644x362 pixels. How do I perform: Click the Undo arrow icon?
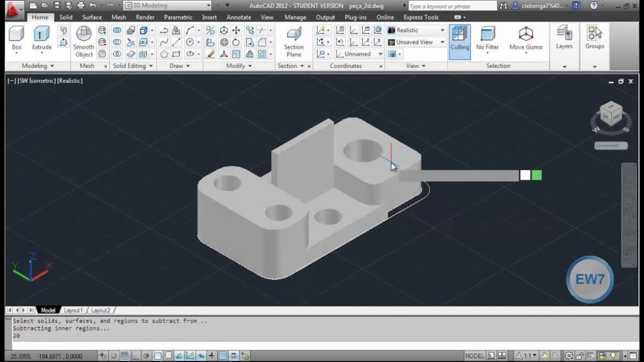[x=93, y=5]
